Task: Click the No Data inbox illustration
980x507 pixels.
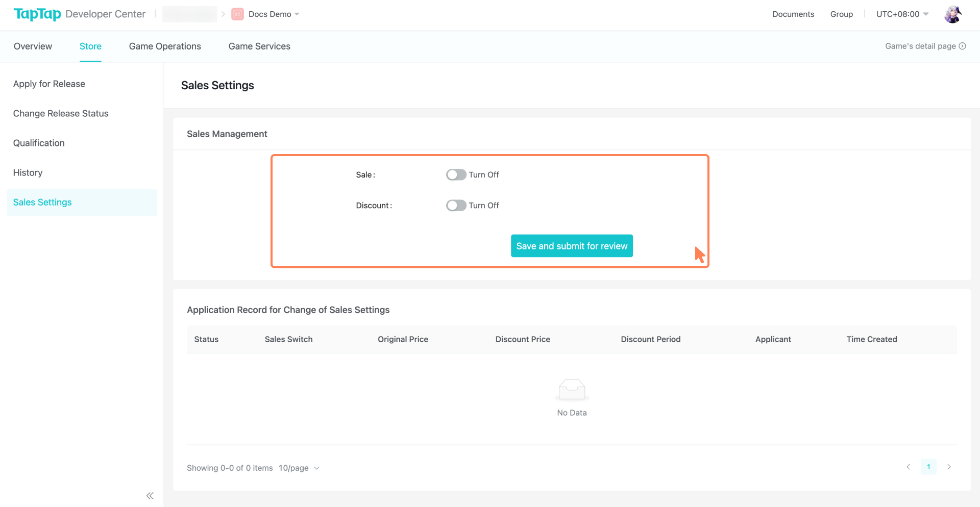Action: tap(572, 389)
